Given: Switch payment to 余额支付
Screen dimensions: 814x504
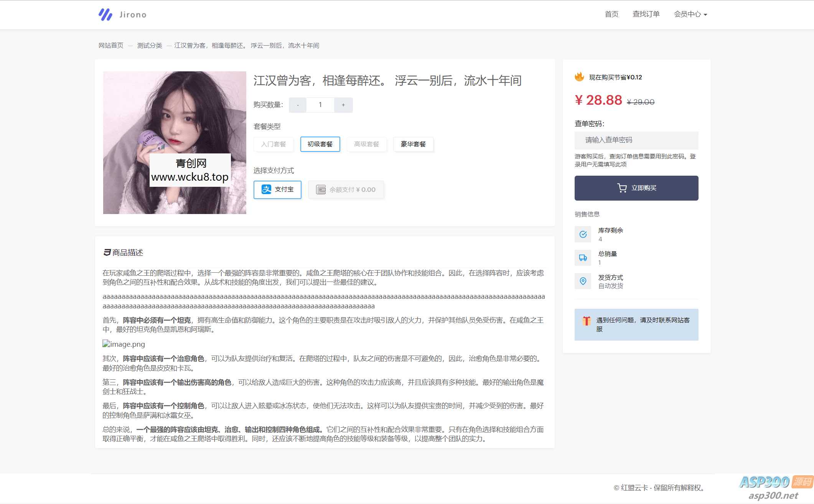Looking at the screenshot, I should 346,189.
